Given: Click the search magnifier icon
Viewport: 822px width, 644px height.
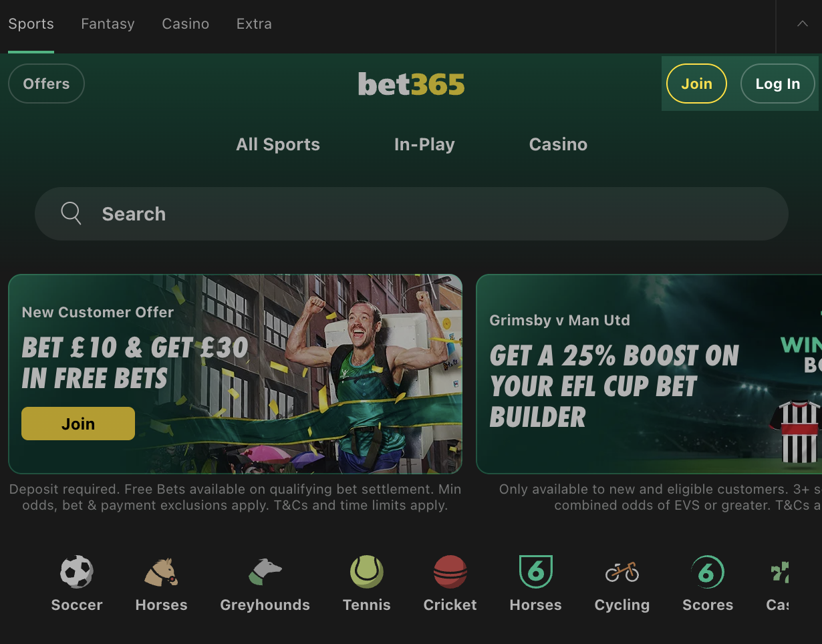Looking at the screenshot, I should pos(71,213).
